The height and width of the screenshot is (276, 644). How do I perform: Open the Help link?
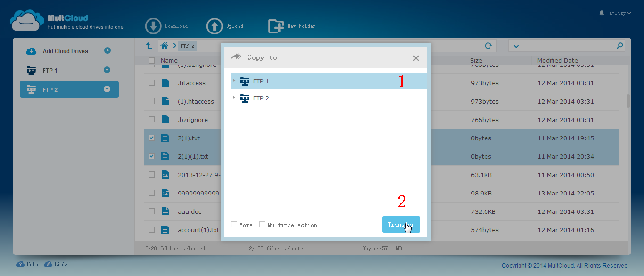point(27,264)
